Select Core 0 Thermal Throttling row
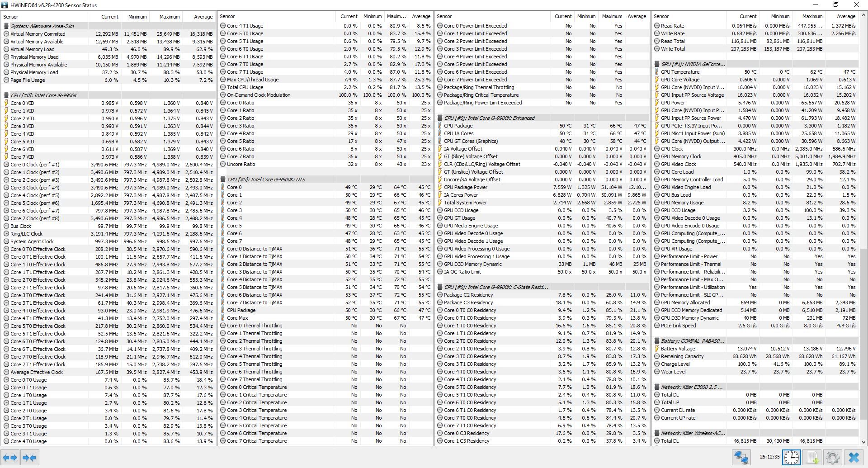 click(x=325, y=326)
